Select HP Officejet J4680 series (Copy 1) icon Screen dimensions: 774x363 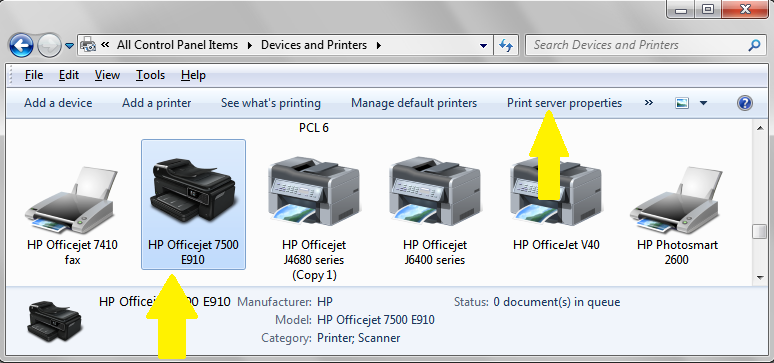click(313, 191)
